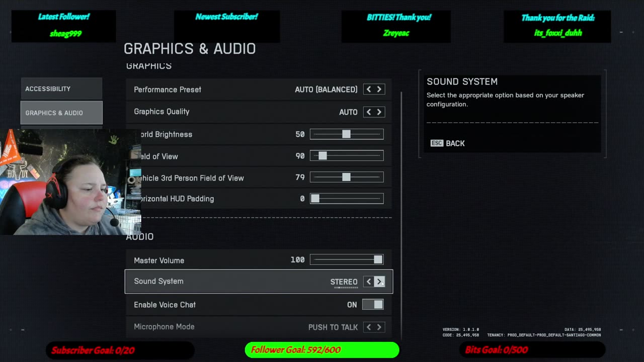This screenshot has width=644, height=362.
Task: Adjust Vehicle 3rd Person Field of View slider
Action: click(x=347, y=177)
